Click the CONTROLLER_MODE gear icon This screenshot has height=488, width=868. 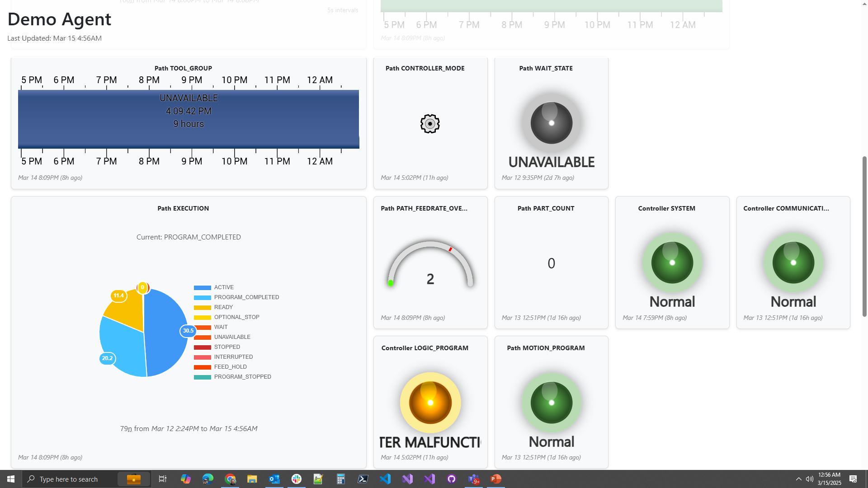click(429, 123)
